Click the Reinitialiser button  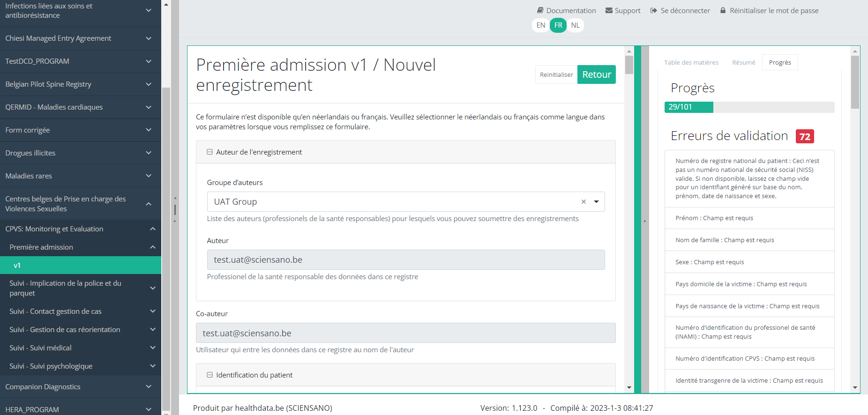tap(556, 74)
